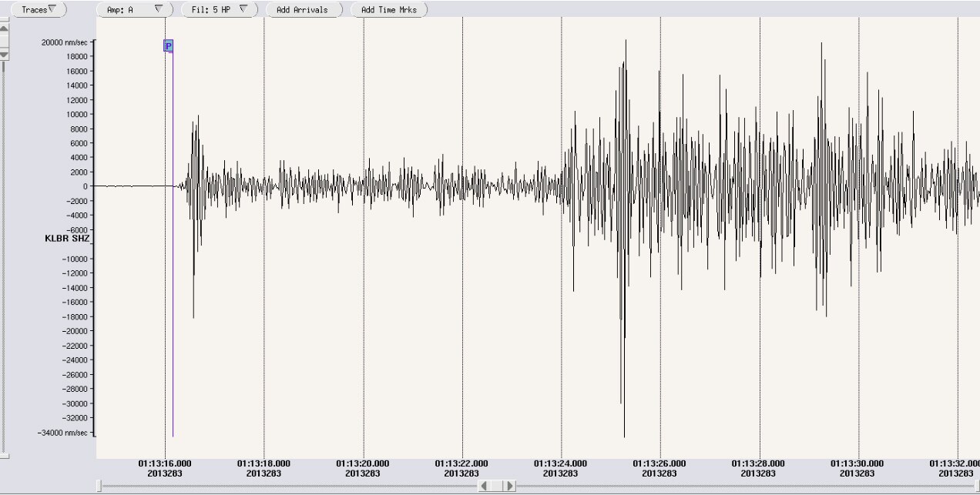Open the Amp: A dropdown

[x=133, y=9]
